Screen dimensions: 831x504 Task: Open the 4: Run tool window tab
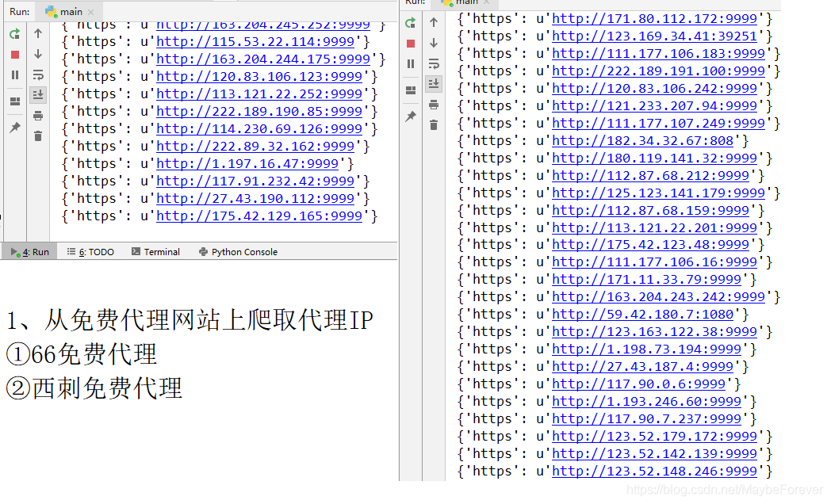[x=29, y=252]
